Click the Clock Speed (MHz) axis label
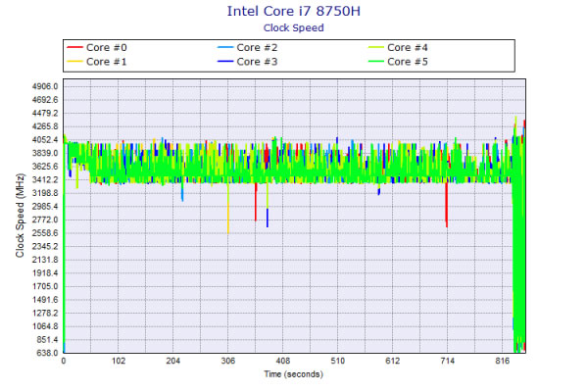This screenshot has height=392, width=588. [x=20, y=216]
